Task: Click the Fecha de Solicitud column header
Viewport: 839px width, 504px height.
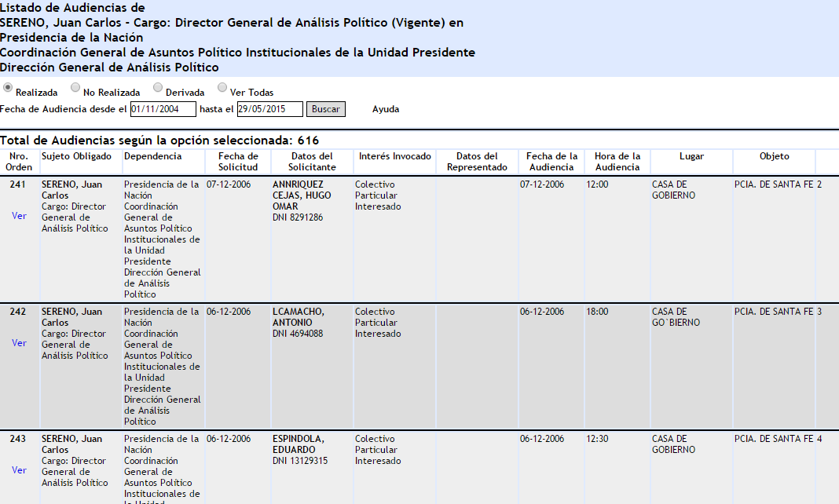Action: coord(238,162)
